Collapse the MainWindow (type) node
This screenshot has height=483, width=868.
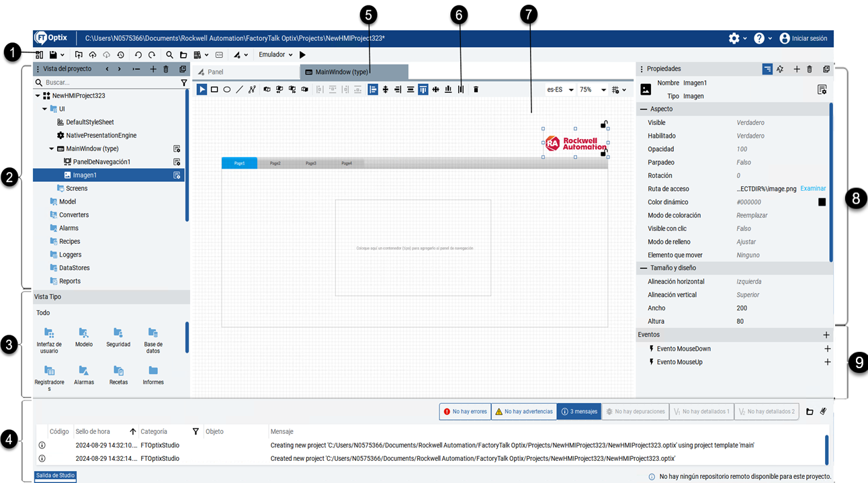tap(52, 148)
